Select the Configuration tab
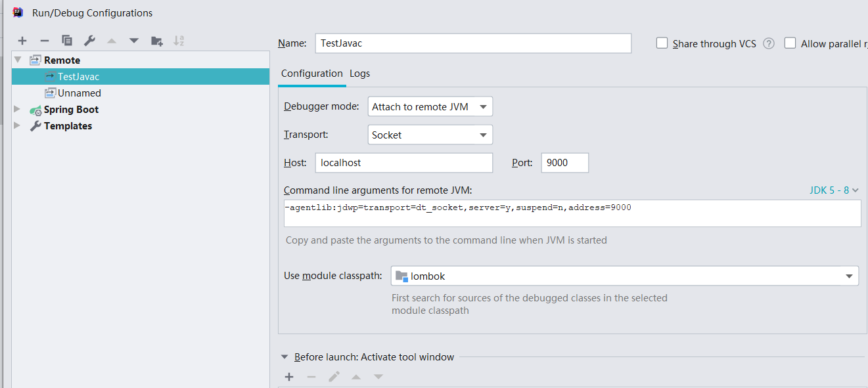This screenshot has height=388, width=868. [x=311, y=74]
